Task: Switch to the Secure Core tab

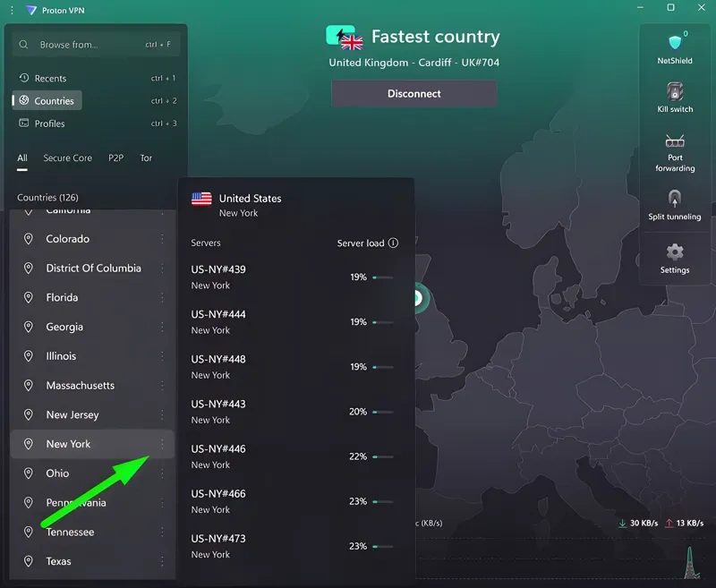Action: point(68,158)
